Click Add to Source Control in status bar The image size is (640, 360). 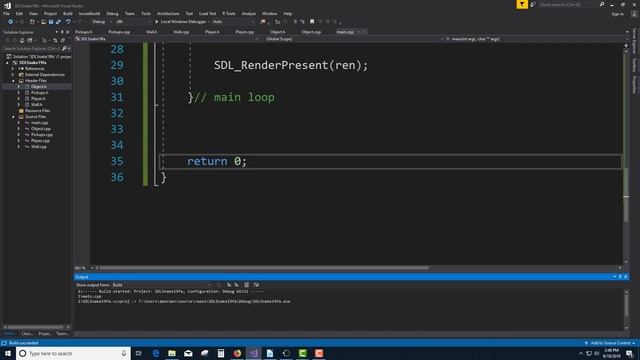coord(610,343)
